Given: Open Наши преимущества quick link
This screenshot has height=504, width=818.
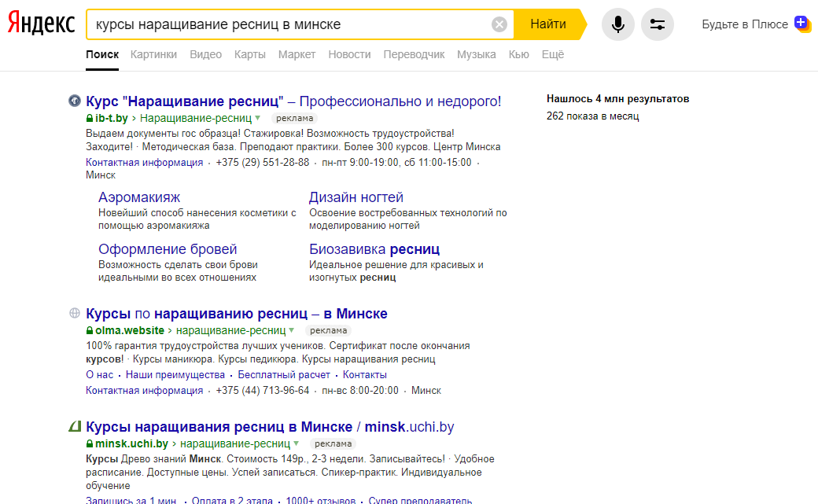Looking at the screenshot, I should click(175, 374).
